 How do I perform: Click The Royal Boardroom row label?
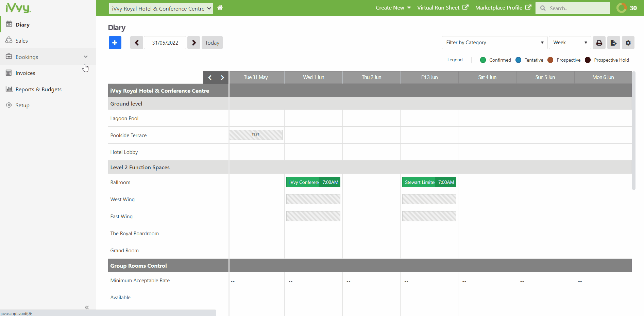[135, 234]
